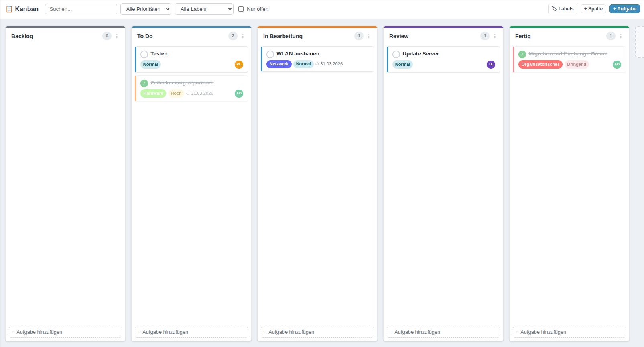Viewport: 644px width, 347px height.
Task: Click the Organisatorisches label tag
Action: (x=540, y=64)
